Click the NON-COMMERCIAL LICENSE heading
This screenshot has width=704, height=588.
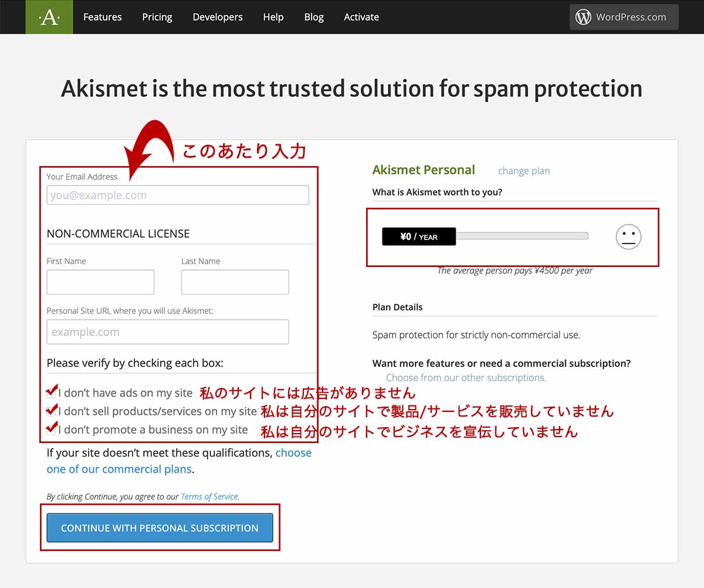(x=118, y=234)
